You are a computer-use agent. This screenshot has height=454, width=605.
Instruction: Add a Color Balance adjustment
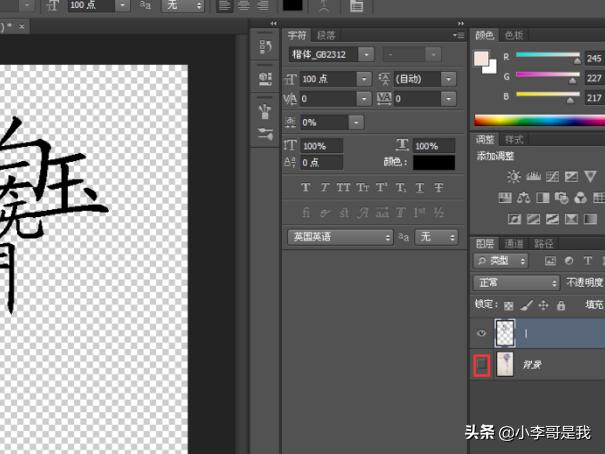click(x=523, y=198)
